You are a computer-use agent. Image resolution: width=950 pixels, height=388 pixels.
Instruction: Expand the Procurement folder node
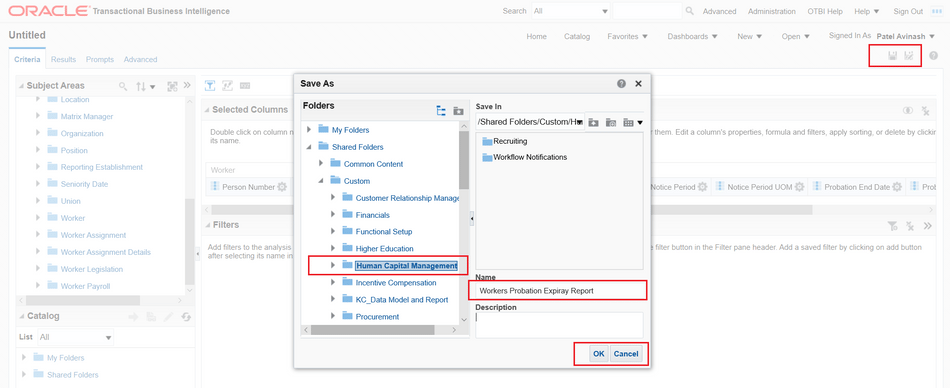coord(333,316)
